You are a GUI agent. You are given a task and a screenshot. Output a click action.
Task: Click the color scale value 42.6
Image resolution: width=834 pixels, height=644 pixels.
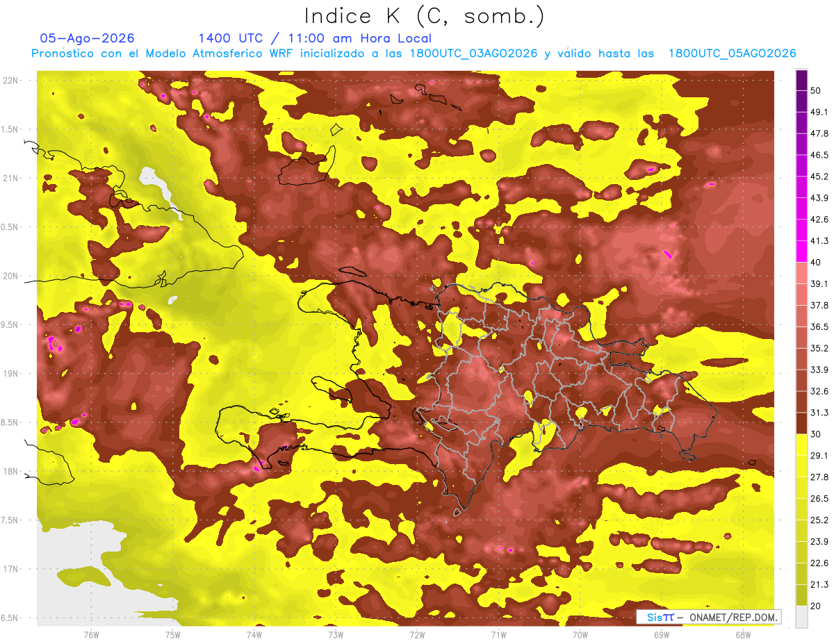point(819,220)
